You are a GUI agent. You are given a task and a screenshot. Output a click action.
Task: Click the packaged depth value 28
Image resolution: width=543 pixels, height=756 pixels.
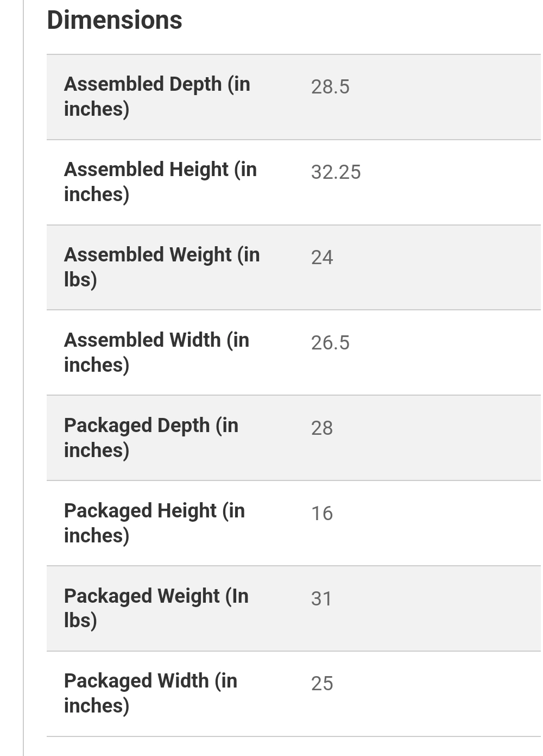[322, 428]
